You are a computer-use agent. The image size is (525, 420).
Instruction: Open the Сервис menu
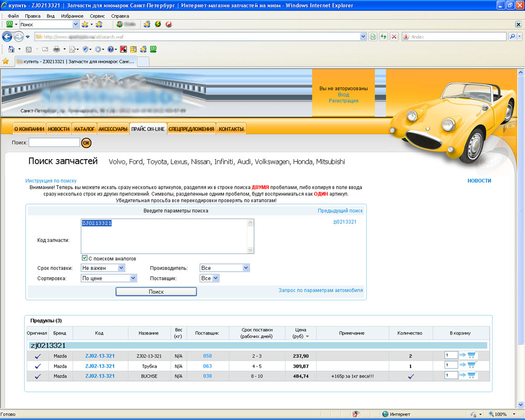point(97,16)
